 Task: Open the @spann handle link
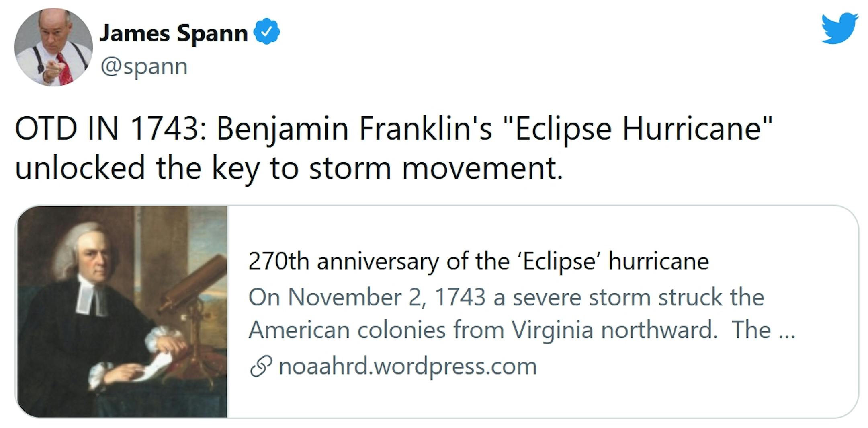(144, 66)
